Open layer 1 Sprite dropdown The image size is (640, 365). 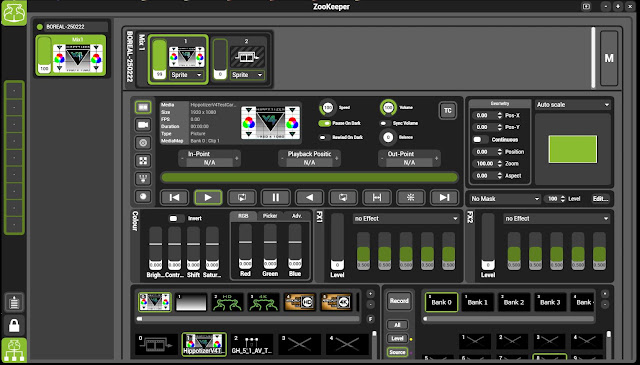[x=187, y=75]
